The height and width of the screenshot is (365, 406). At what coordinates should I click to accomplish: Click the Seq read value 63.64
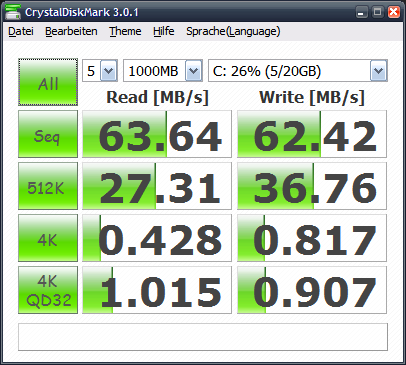click(x=157, y=134)
